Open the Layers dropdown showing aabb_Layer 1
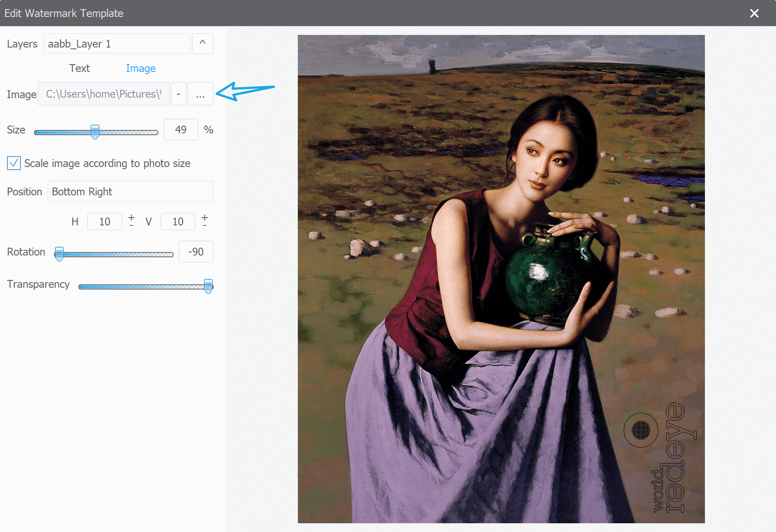 (x=117, y=44)
